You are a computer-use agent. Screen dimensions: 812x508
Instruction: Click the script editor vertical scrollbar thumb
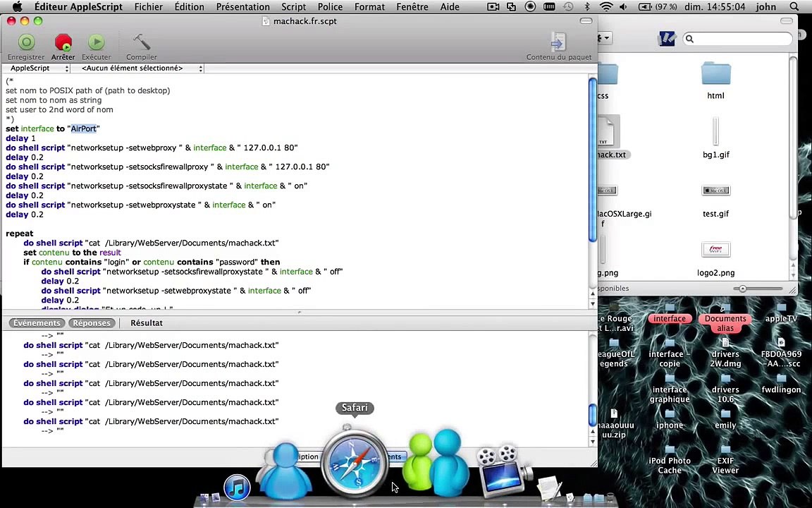592,159
